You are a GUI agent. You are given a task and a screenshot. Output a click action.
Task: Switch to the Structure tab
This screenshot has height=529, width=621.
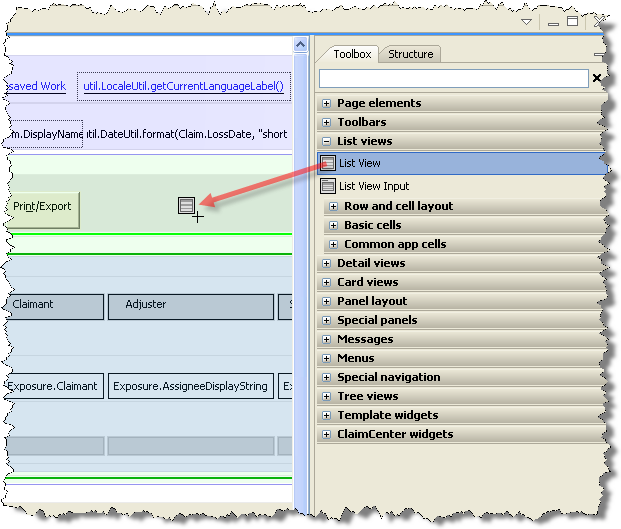pos(410,54)
